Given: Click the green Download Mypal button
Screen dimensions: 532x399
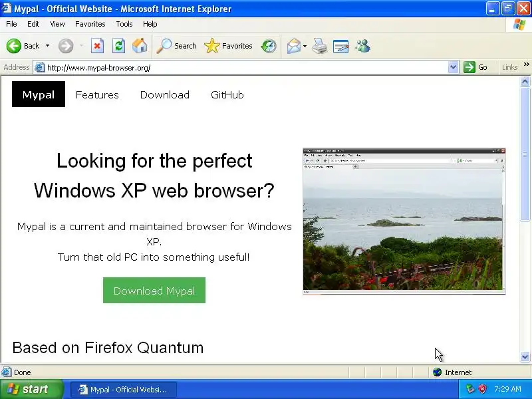Looking at the screenshot, I should 154,291.
